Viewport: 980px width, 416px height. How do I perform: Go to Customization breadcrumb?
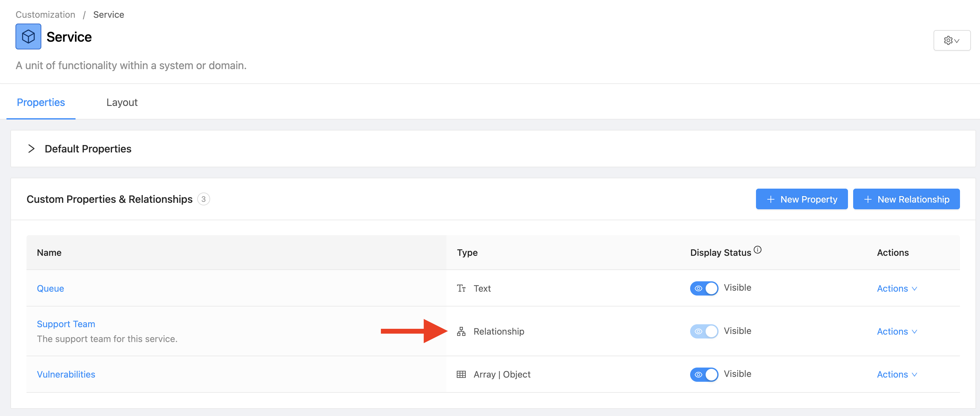pyautogui.click(x=45, y=15)
